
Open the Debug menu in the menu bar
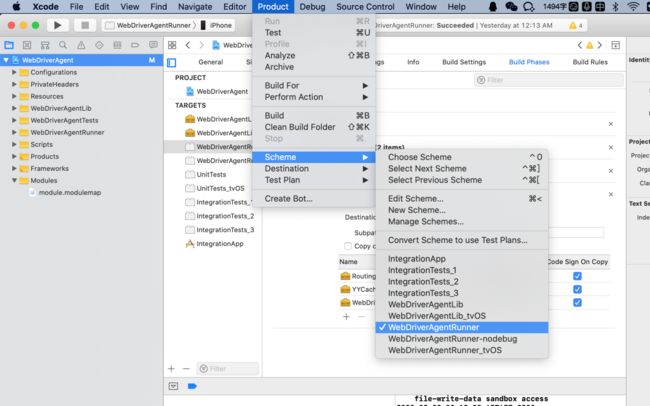pyautogui.click(x=312, y=7)
